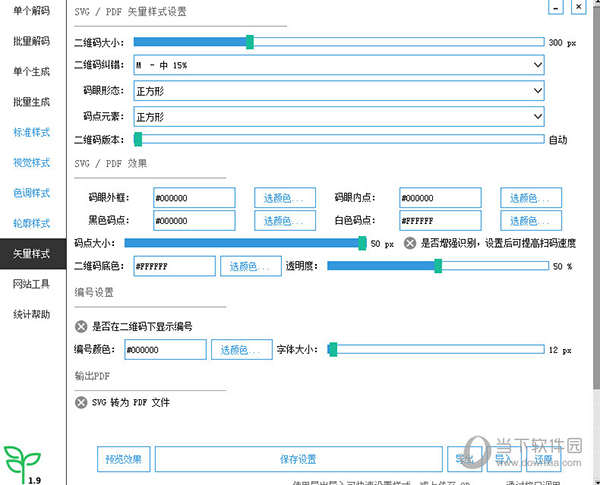600x485 pixels.
Task: Click the green sprout logo icon
Action: pyautogui.click(x=22, y=464)
